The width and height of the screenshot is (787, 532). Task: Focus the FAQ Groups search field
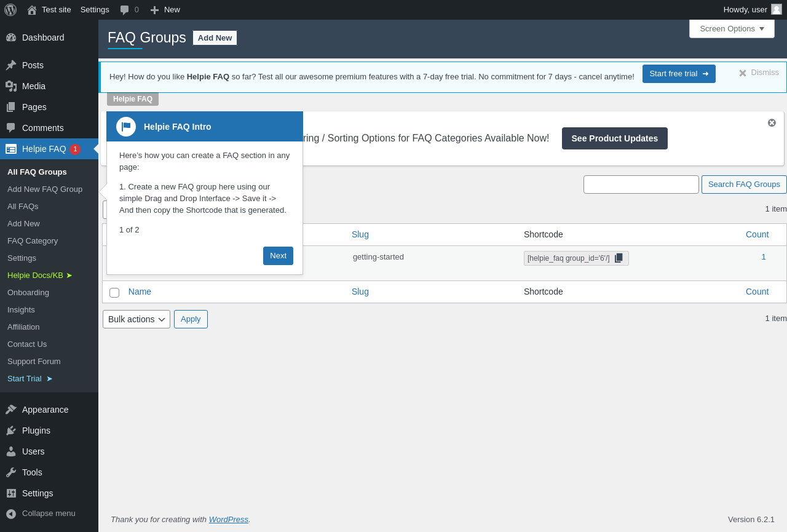pos(641,185)
